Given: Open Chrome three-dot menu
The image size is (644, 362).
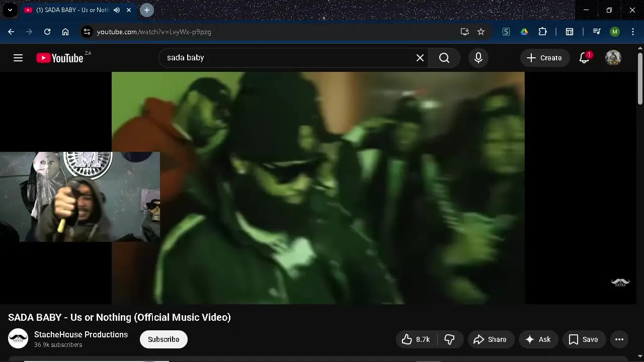Looking at the screenshot, I should tap(633, 32).
